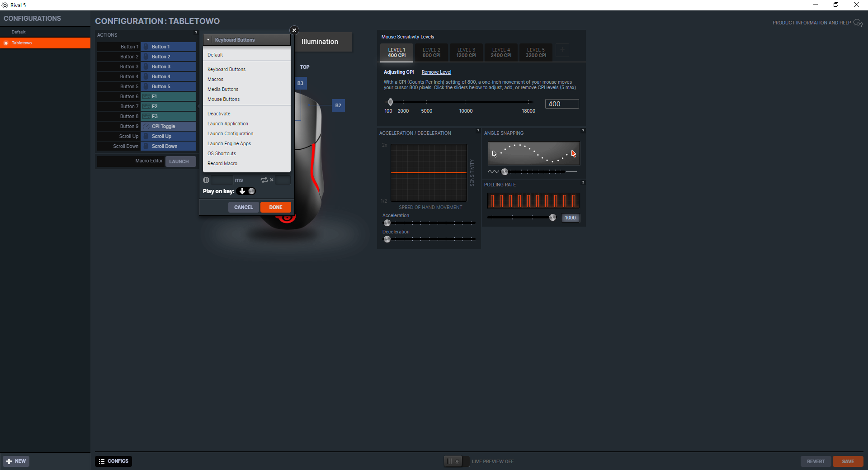Open binding for Scroll Up action
868x470 pixels.
(x=169, y=136)
